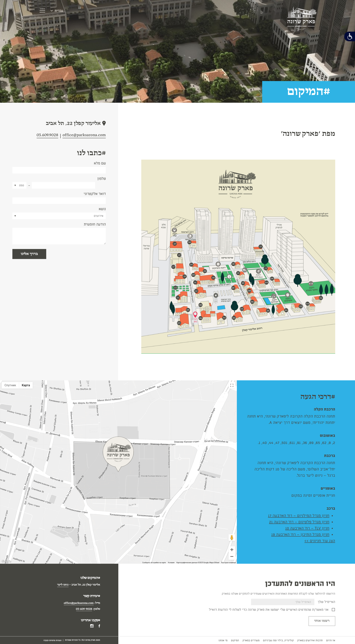355x644 pixels.
Task: Open the hamburger menu icon
Action: (x=42, y=11)
